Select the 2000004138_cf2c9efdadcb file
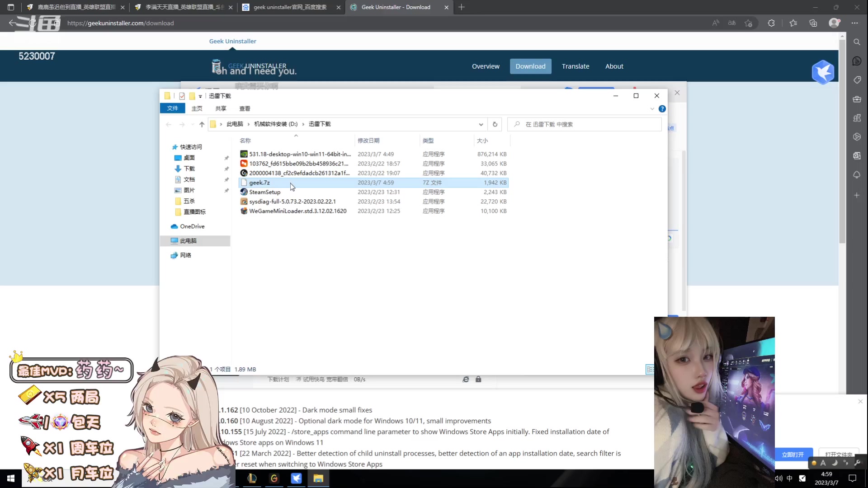This screenshot has width=868, height=488. click(x=373, y=173)
